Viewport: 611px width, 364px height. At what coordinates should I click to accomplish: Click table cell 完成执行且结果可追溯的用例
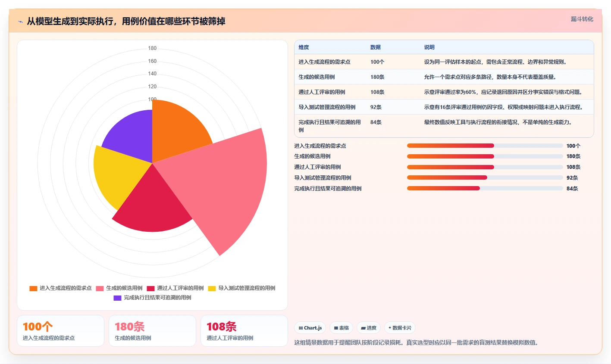(330, 126)
